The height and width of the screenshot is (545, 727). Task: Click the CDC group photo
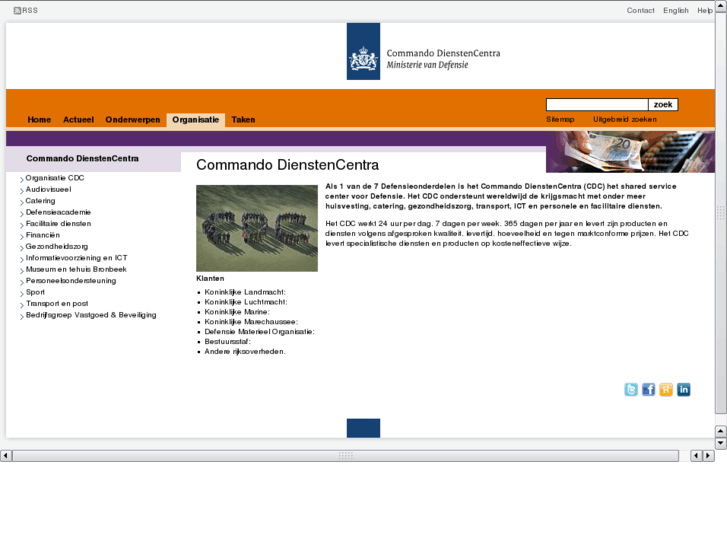coord(257,228)
